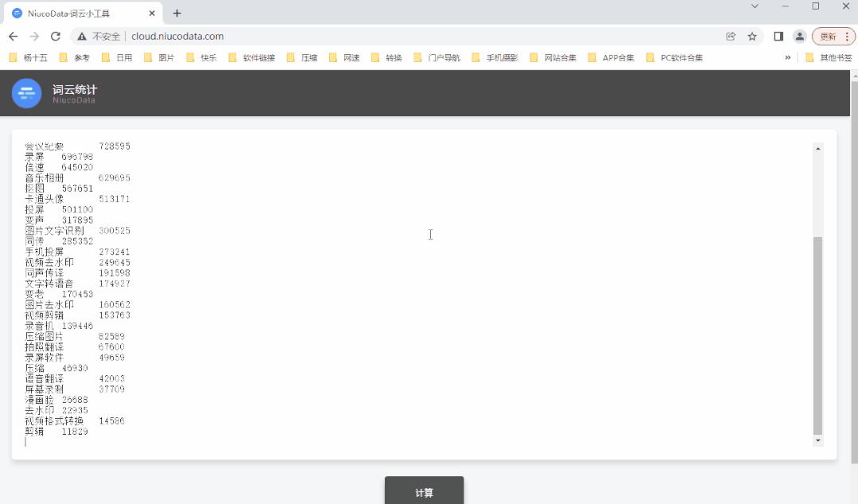Click the 图片文字识别 line in textarea
Screen dimensions: 858x504
[x=78, y=231]
